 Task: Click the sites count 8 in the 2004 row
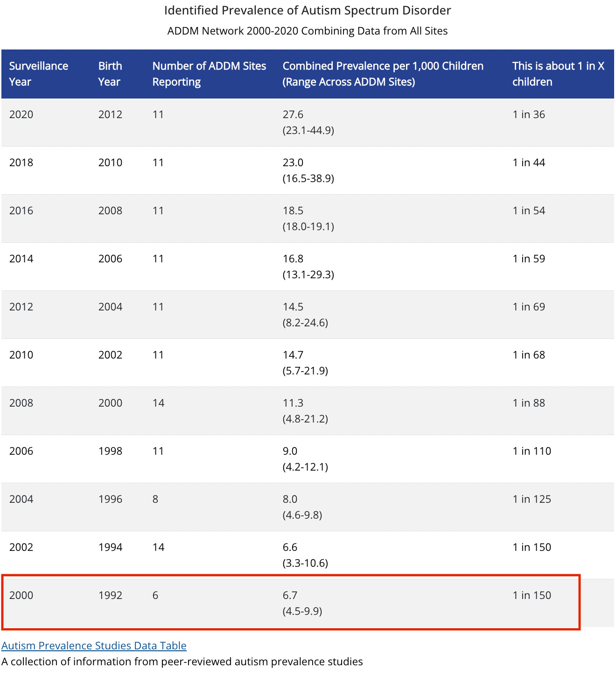tap(155, 499)
